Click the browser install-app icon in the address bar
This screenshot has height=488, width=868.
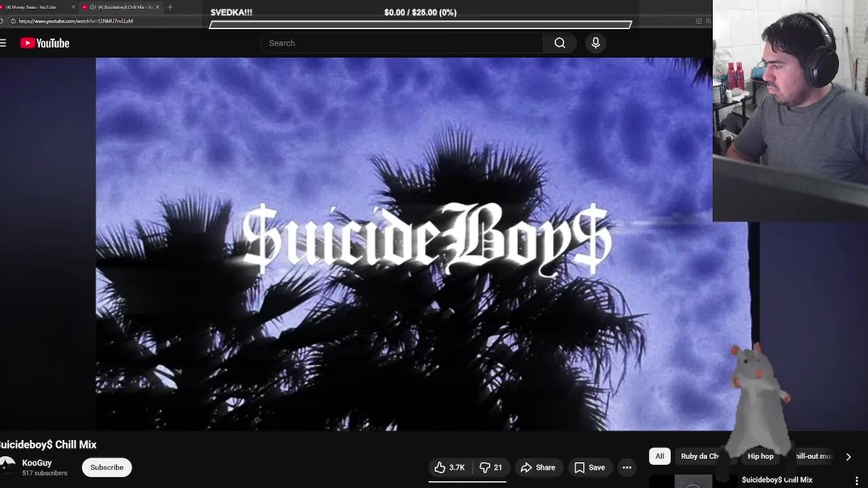699,21
